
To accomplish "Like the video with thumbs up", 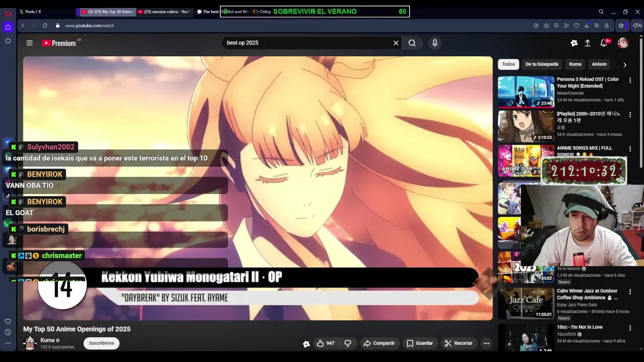I will (x=325, y=343).
